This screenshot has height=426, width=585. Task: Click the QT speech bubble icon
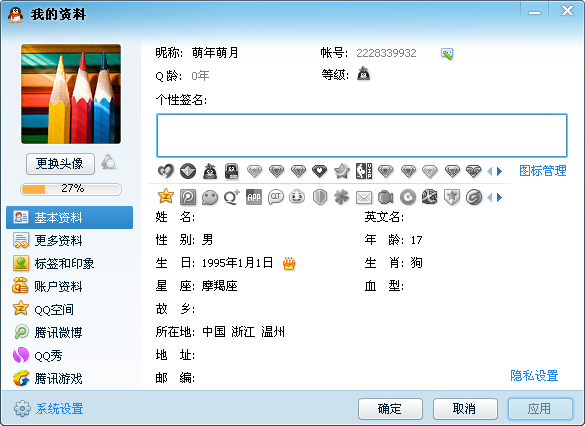(x=276, y=197)
